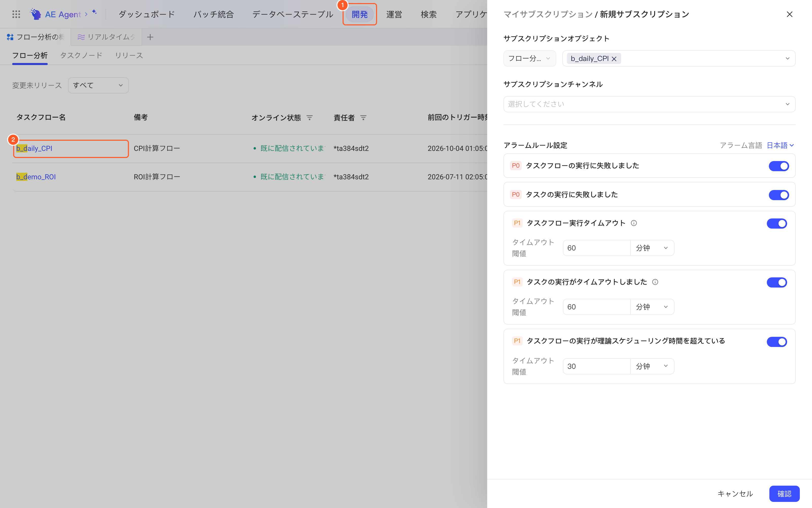Open the 分钟 unit dropdown for タスクフロー実行タイムアウト
Viewport: 812px width, 508px height.
[652, 248]
